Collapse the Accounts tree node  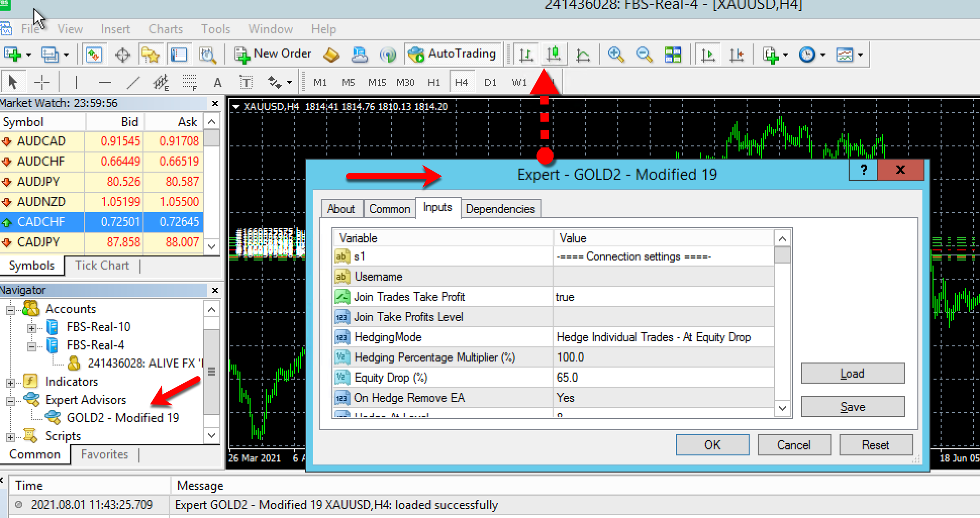(10, 309)
